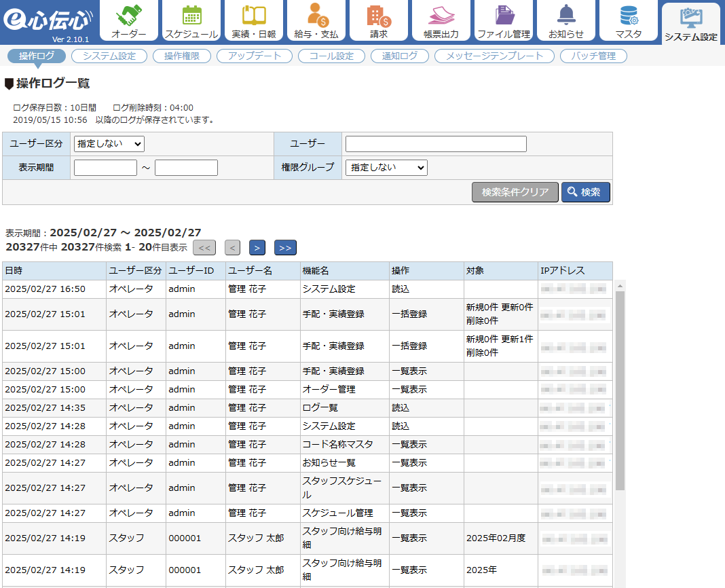Focus the ユーザー text field
The width and height of the screenshot is (725, 588).
click(x=436, y=144)
